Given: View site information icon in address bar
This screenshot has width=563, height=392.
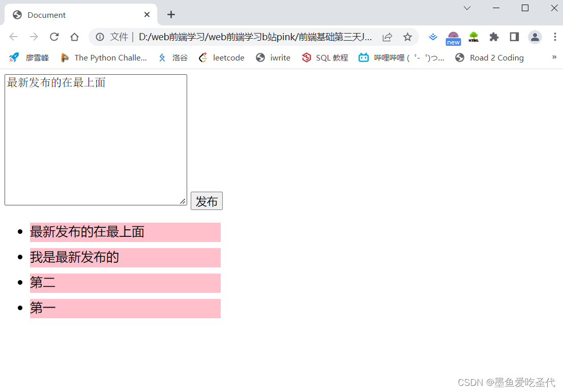Looking at the screenshot, I should [x=100, y=37].
